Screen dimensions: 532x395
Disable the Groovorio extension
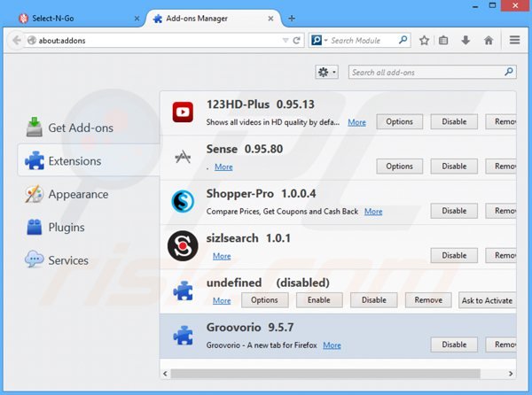coord(454,345)
